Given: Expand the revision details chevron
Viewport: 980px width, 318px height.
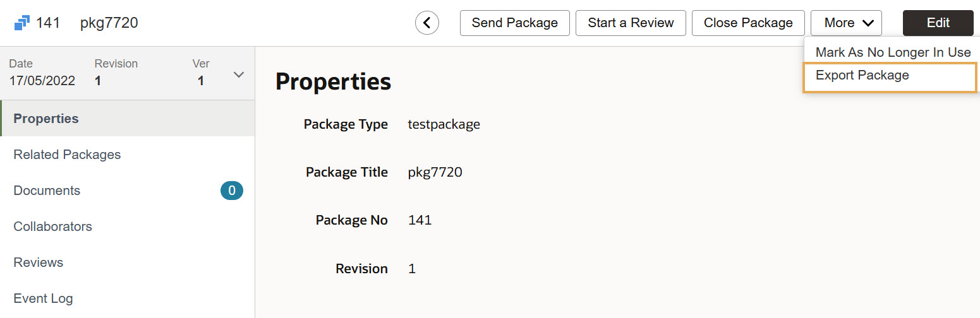Looking at the screenshot, I should coord(239,74).
